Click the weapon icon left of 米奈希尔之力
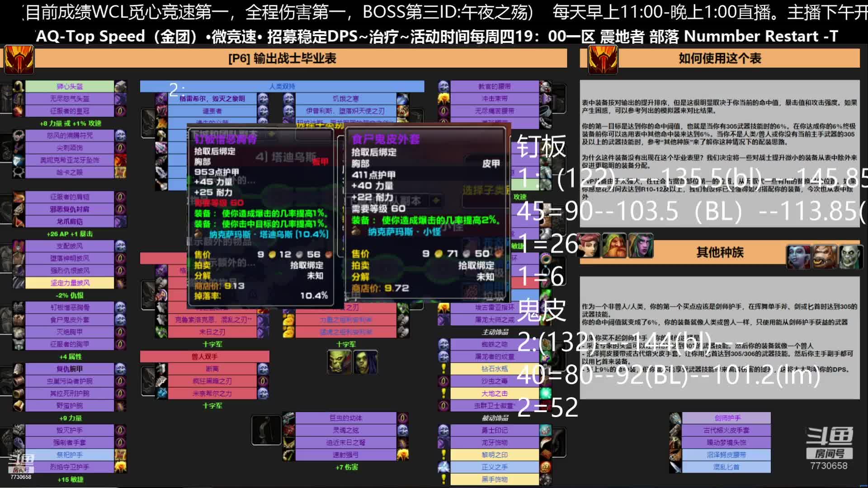The height and width of the screenshot is (488, 868). pos(161,393)
